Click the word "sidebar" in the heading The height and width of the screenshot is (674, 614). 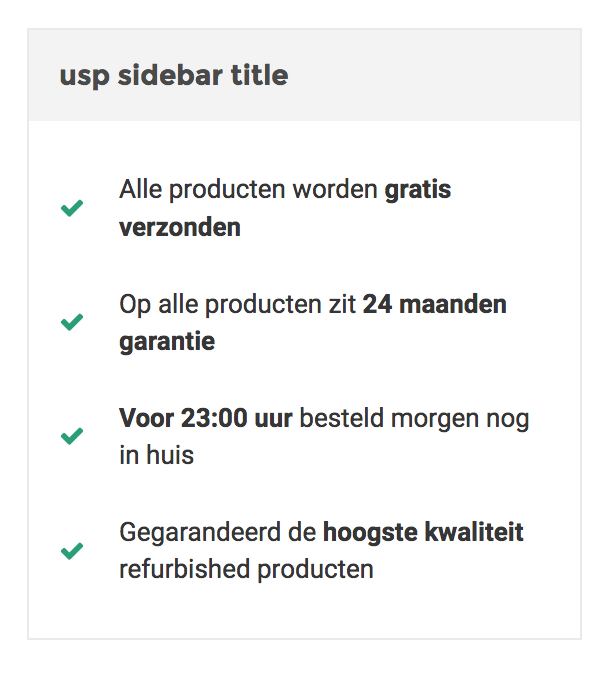tap(170, 75)
